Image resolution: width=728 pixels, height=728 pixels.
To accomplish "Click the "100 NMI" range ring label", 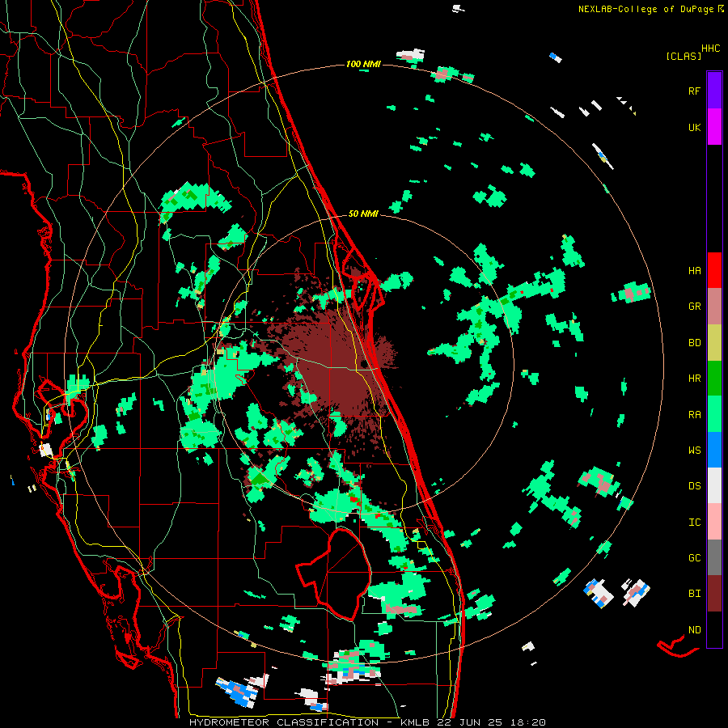I will [x=363, y=64].
